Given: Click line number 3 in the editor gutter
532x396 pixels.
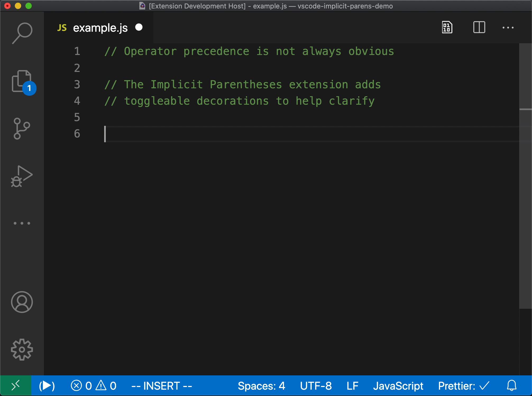Looking at the screenshot, I should tap(77, 84).
